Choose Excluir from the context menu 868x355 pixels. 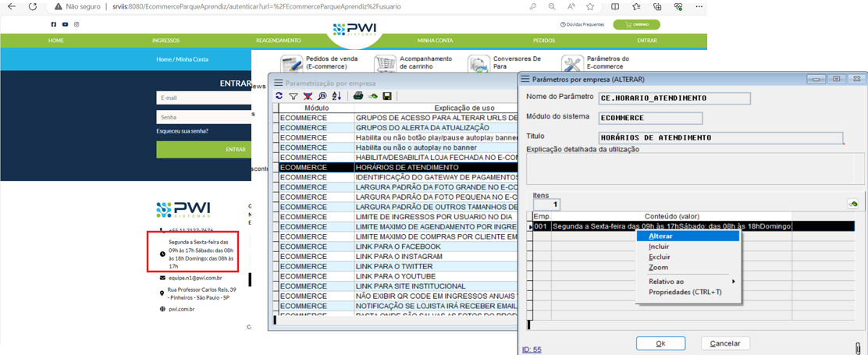(660, 257)
